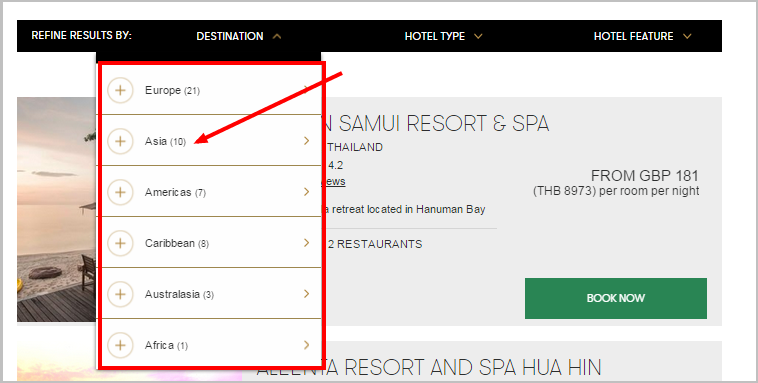Select Europe (21) destination
The image size is (758, 383).
click(172, 90)
